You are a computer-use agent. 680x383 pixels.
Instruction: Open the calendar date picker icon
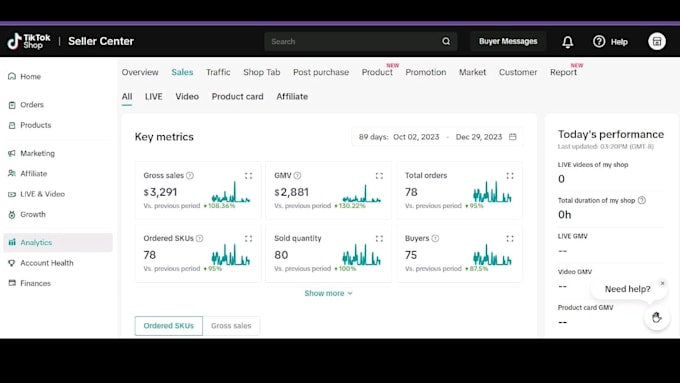513,137
